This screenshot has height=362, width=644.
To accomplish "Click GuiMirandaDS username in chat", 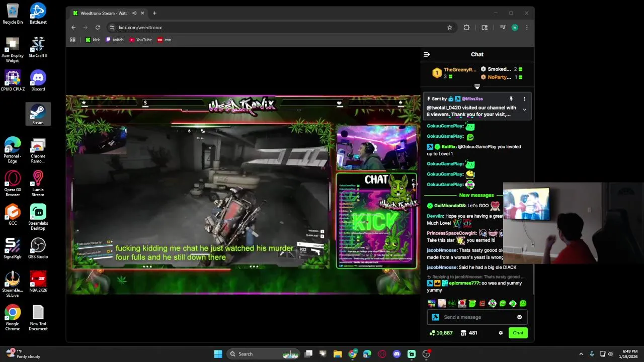I will click(450, 206).
